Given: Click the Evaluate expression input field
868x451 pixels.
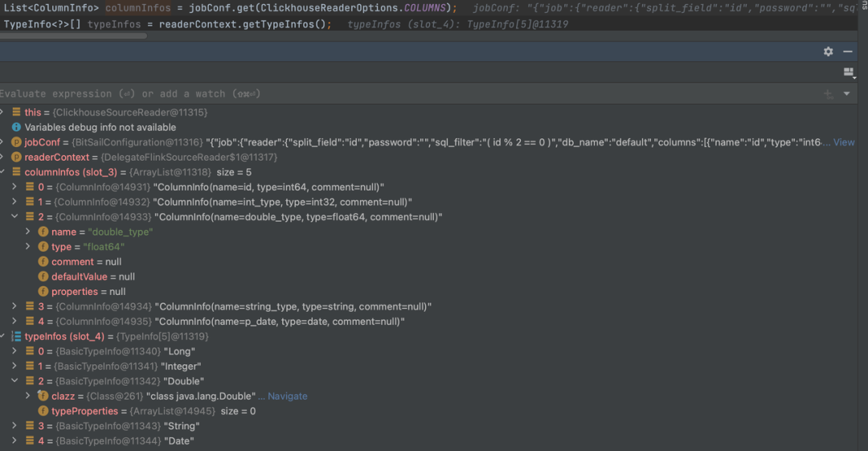Looking at the screenshot, I should pyautogui.click(x=321, y=94).
